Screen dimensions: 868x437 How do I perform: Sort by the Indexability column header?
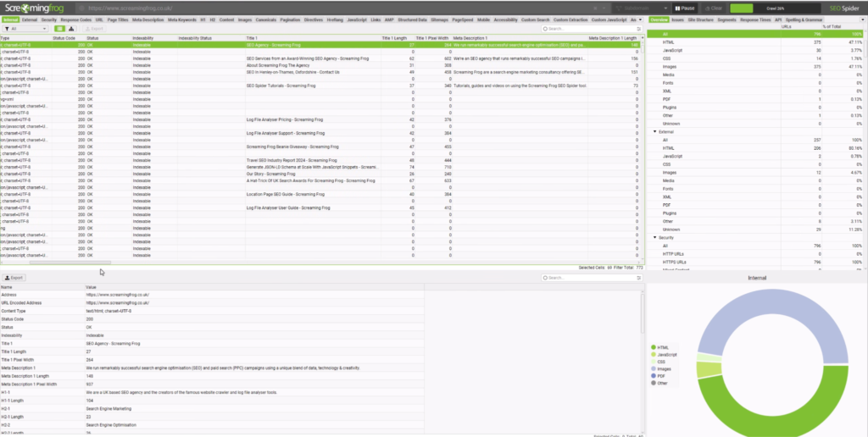tap(154, 38)
